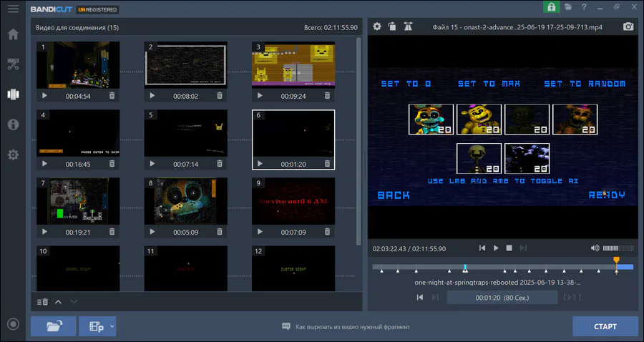This screenshot has width=644, height=342.
Task: Select video thumbnail number 12
Action: point(293,268)
